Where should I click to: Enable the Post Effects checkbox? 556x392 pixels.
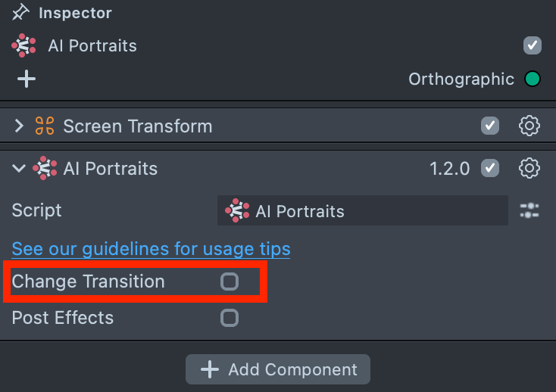tap(229, 318)
